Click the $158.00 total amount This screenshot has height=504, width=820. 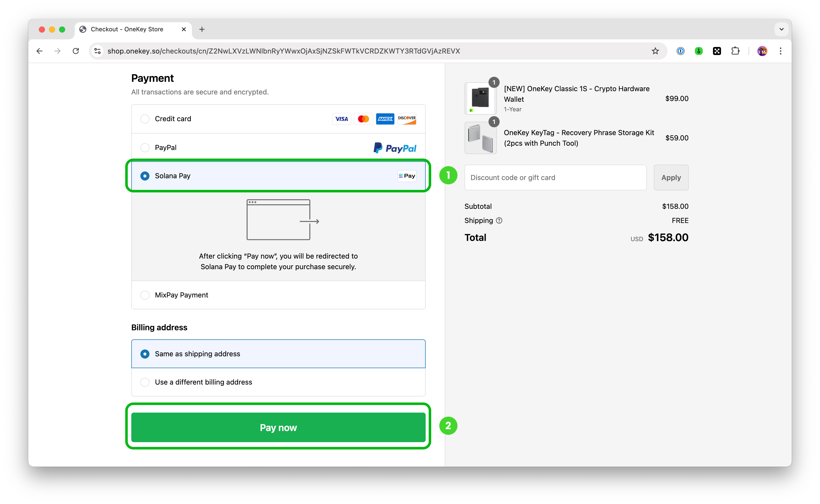[668, 237]
